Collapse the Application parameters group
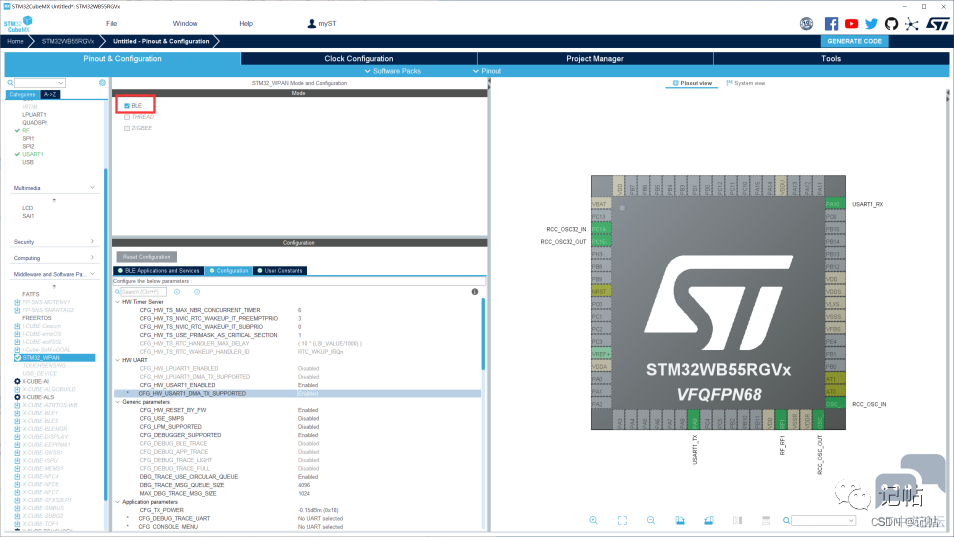Image resolution: width=954 pixels, height=537 pixels. 117,502
